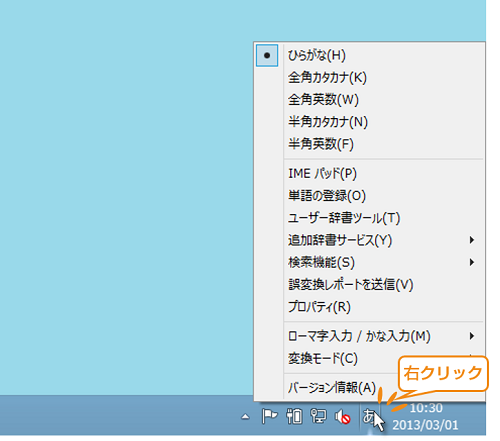Expand ローマ字入力 / かな入力(M) submenu arrow
The width and height of the screenshot is (500, 441).
(472, 336)
